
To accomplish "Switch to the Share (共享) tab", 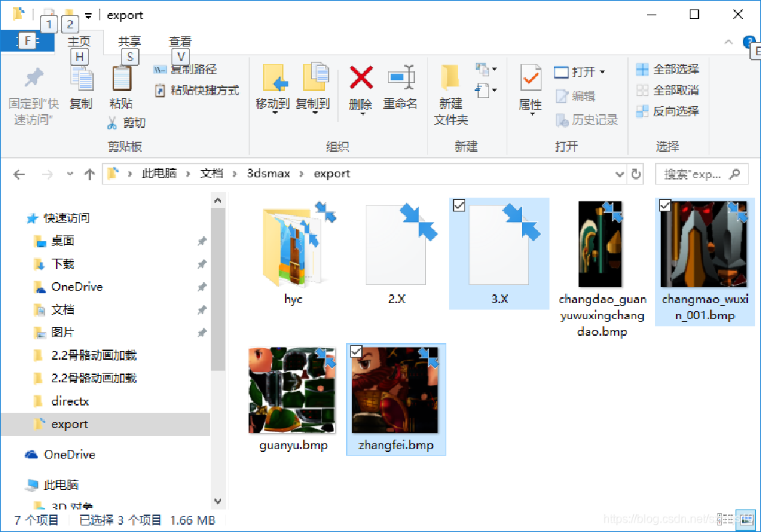I will tap(129, 41).
